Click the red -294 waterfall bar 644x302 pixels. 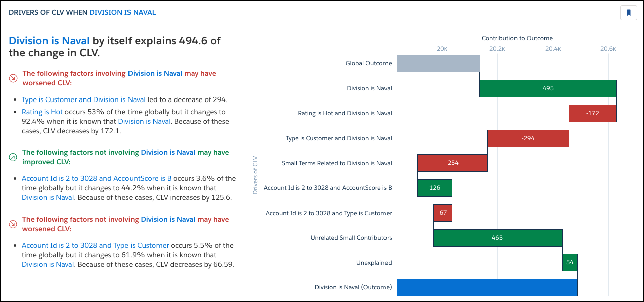pyautogui.click(x=528, y=138)
